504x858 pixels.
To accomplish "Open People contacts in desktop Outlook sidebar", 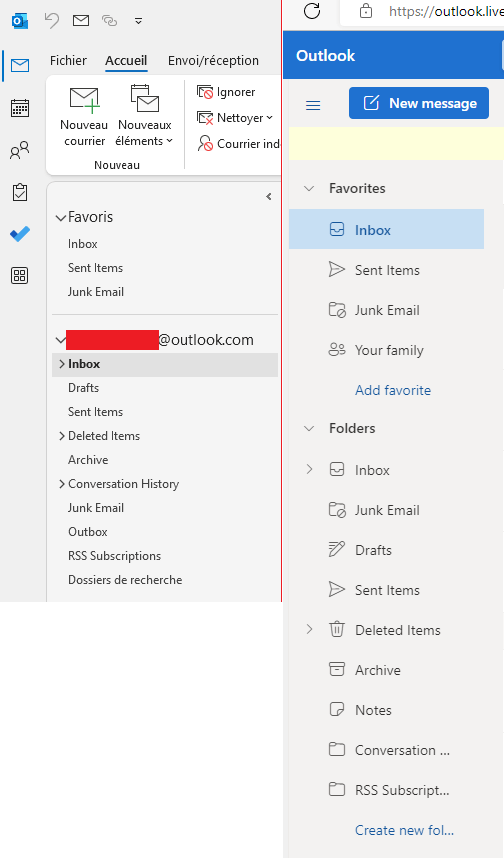I will point(20,150).
